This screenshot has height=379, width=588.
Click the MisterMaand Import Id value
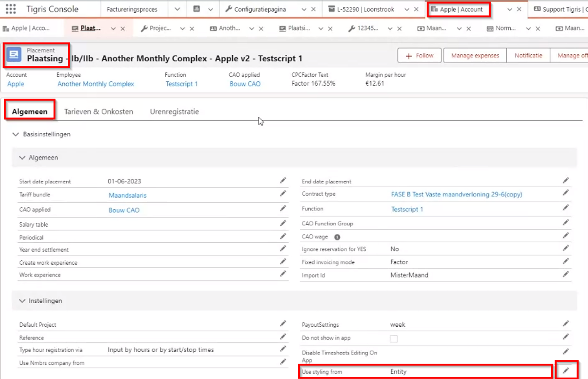click(409, 275)
